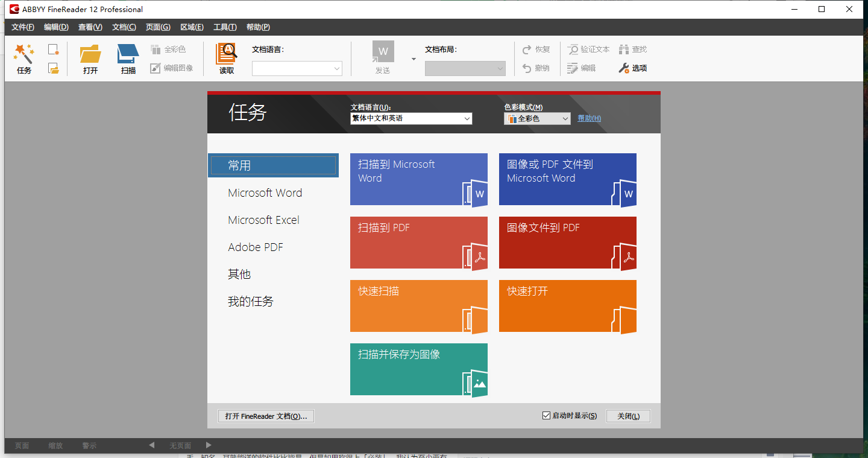
Task: Open the 文件(F) menu
Action: coord(23,27)
